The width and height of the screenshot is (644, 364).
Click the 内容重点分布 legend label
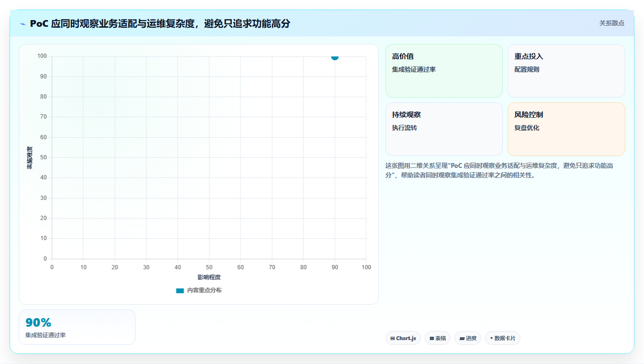coord(204,290)
